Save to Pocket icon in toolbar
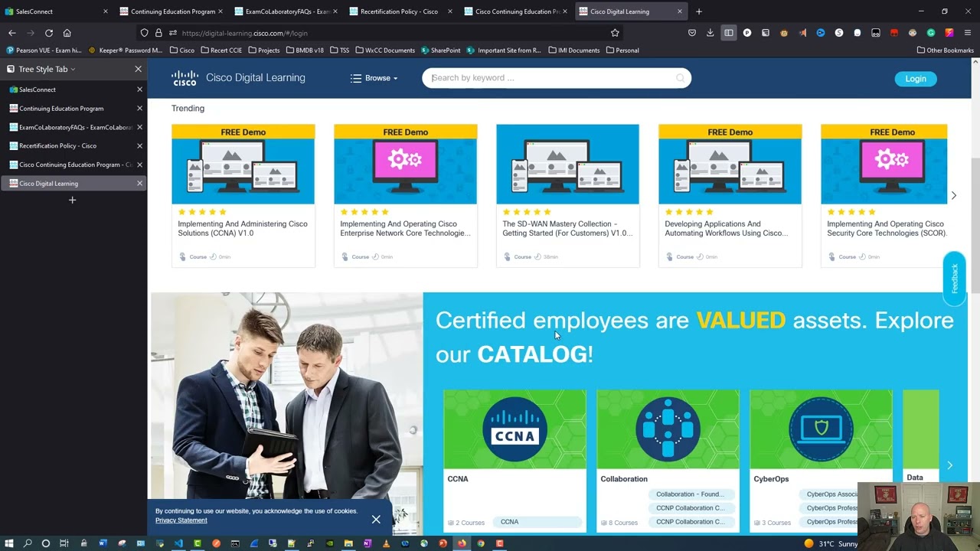Screen dimensions: 980x551 pos(692,33)
